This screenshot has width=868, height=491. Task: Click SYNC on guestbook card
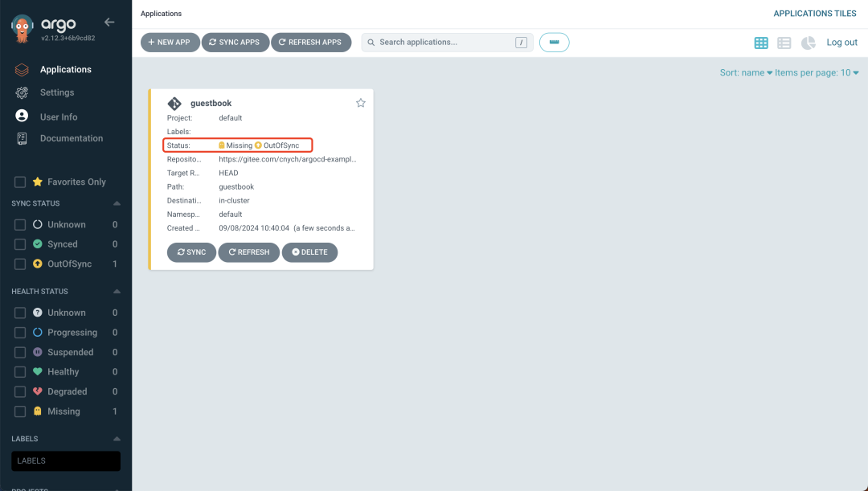(191, 252)
